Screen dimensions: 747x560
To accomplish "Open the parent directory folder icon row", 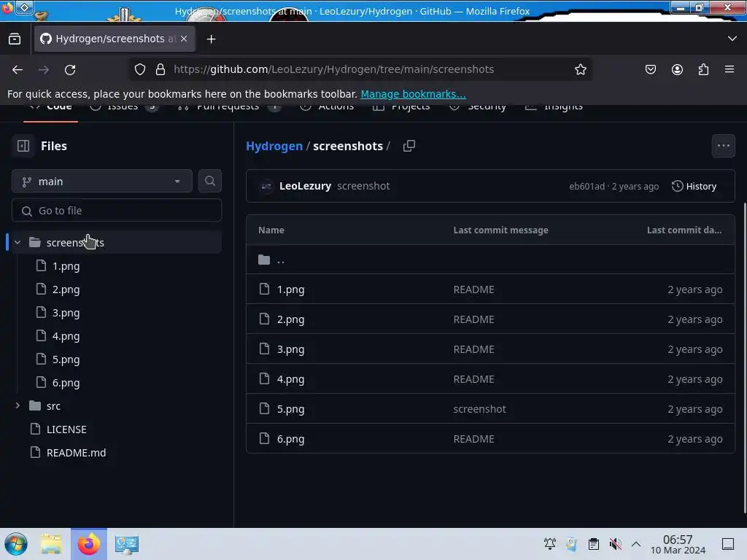I will click(x=490, y=260).
